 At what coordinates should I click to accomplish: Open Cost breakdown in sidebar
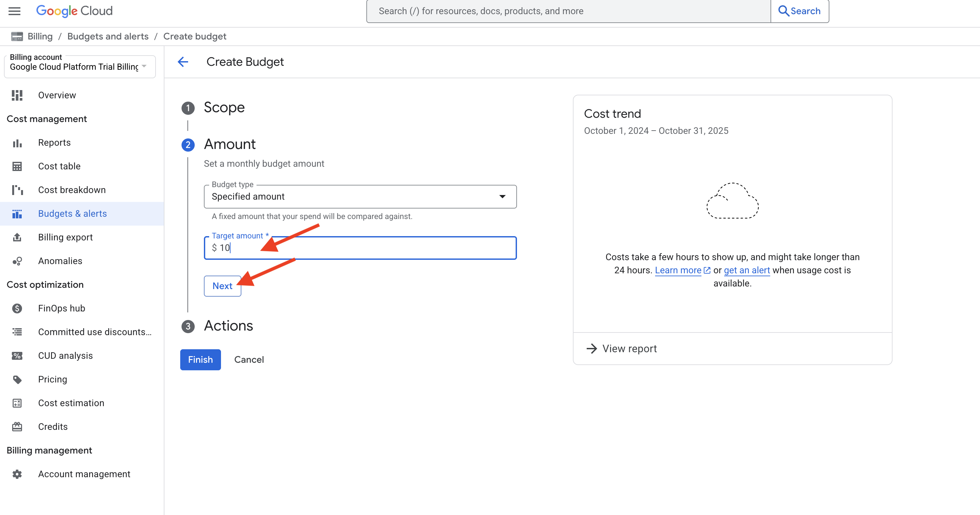(x=72, y=190)
